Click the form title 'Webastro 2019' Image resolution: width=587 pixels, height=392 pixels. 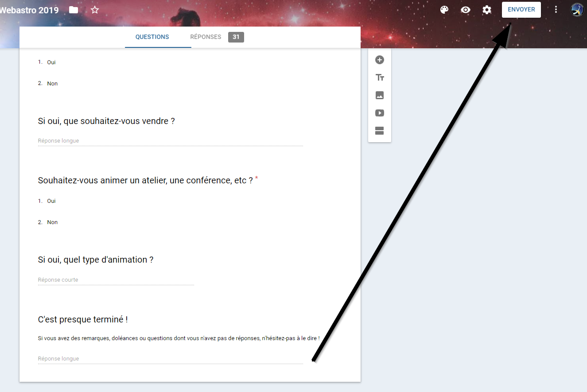click(x=29, y=10)
